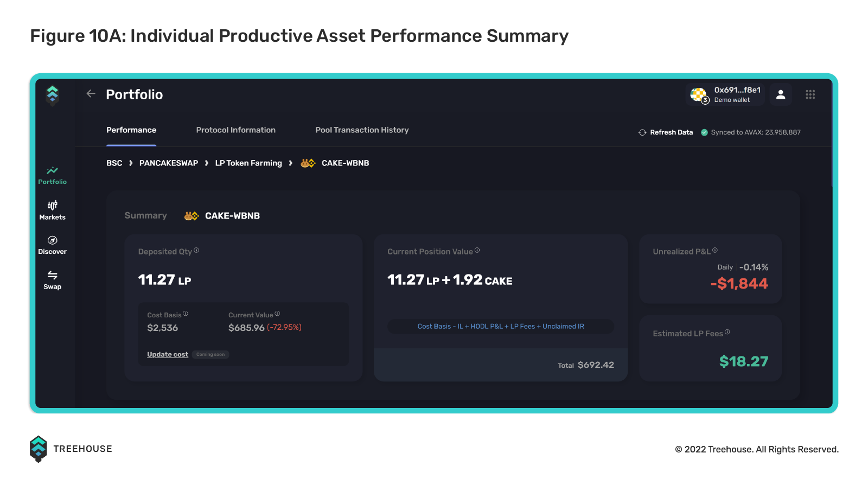Viewport: 868px width, 485px height.
Task: Click the Portfolio page title
Action: pos(135,94)
